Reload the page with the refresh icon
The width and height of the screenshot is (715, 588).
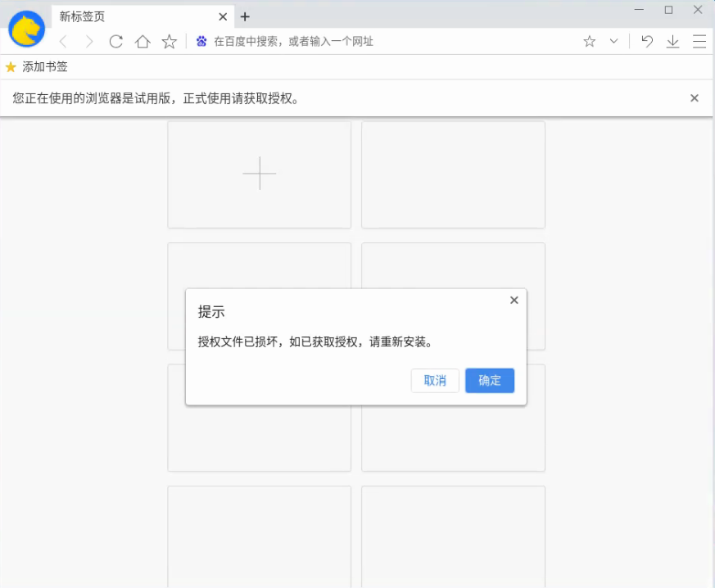116,42
